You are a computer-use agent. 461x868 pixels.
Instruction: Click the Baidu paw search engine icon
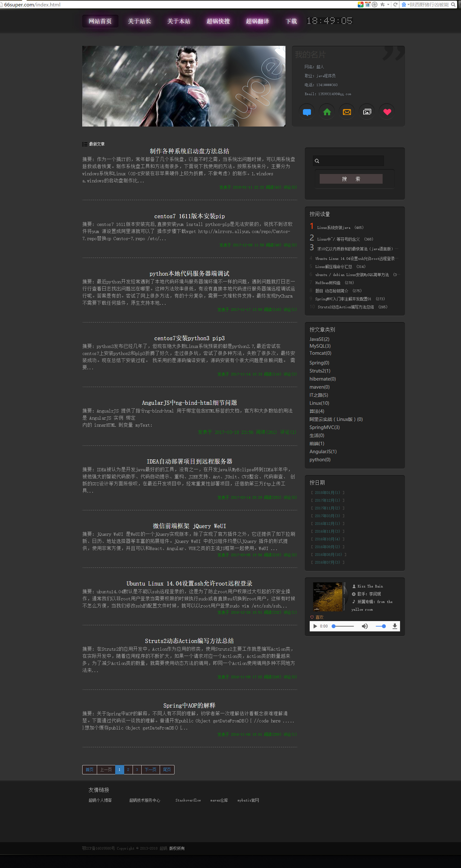[404, 5]
